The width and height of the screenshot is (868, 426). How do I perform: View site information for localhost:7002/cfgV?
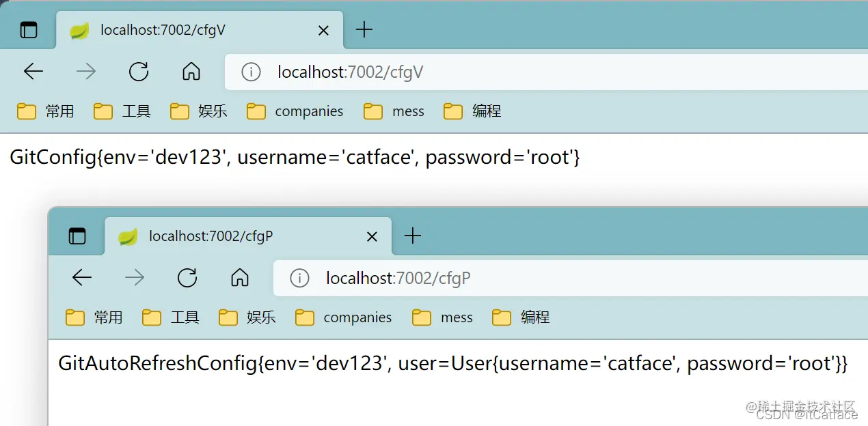coord(251,72)
